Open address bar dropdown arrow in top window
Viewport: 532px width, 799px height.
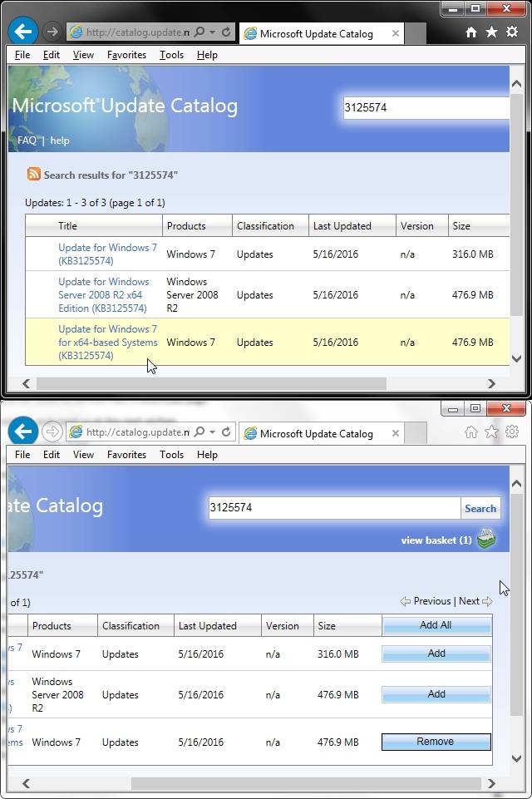(213, 32)
